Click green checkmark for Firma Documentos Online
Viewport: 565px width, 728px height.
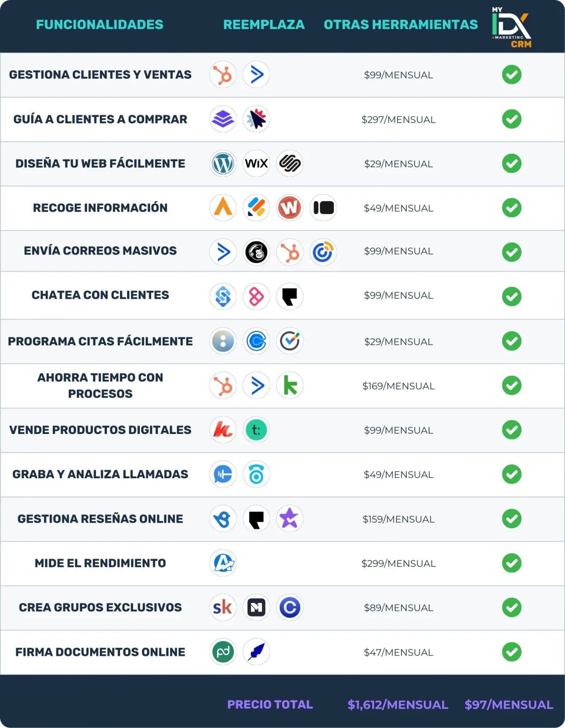coord(512,652)
